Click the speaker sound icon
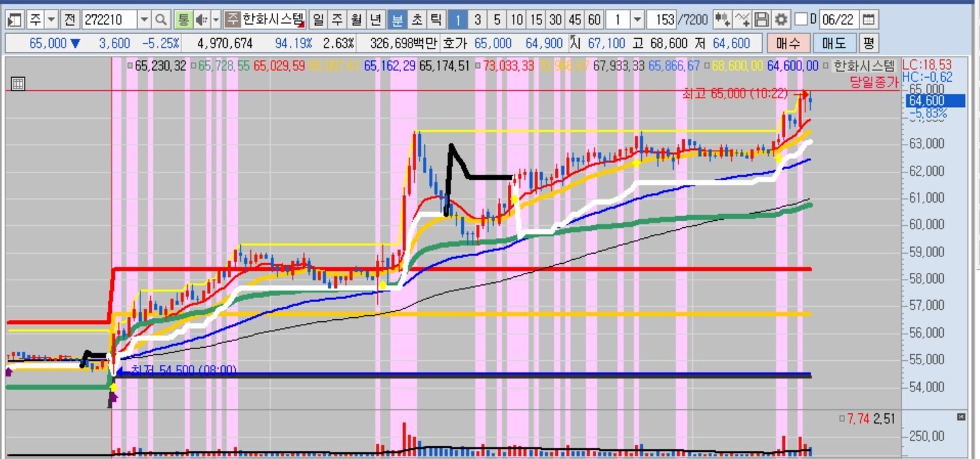 pos(201,19)
